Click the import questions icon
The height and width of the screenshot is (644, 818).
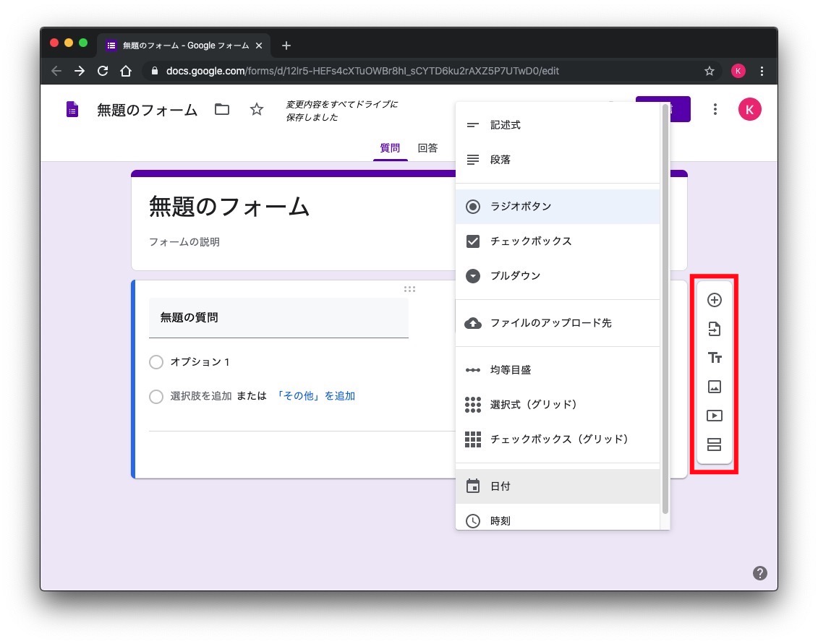coord(714,329)
